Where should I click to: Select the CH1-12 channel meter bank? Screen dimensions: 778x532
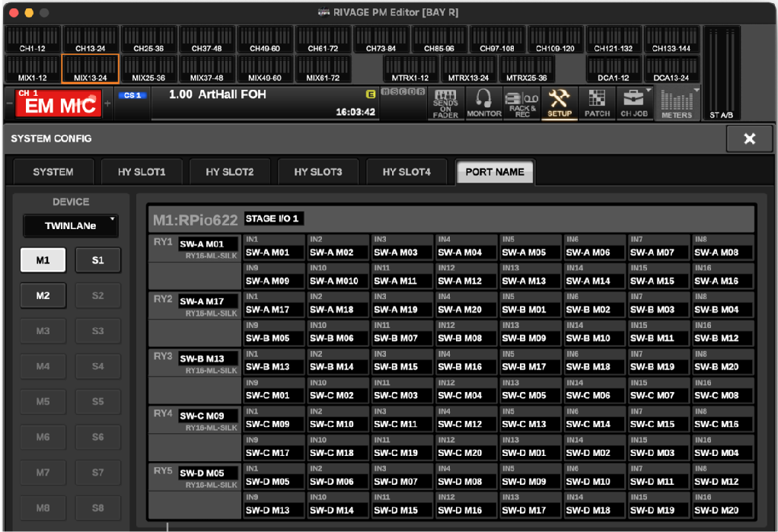[33, 40]
